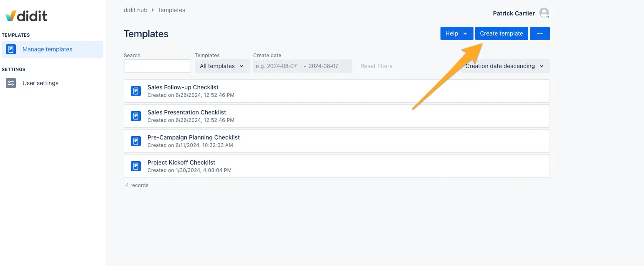Click the Sales Presentation Checklist document icon
The height and width of the screenshot is (266, 644).
coord(136,116)
